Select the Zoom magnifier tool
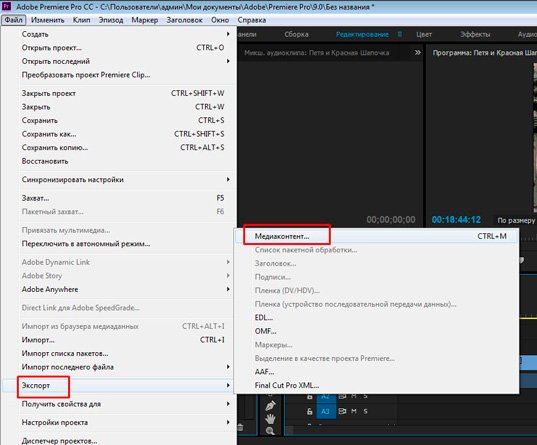 point(270,431)
